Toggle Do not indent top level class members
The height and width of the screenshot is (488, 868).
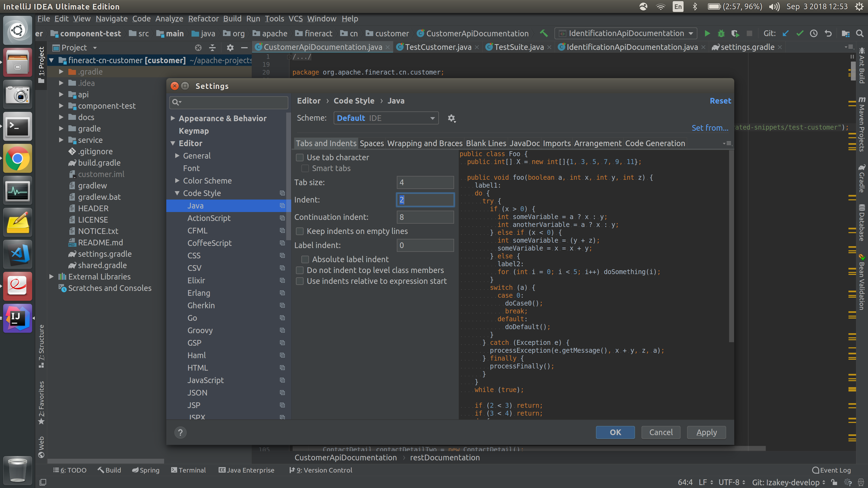[299, 271]
